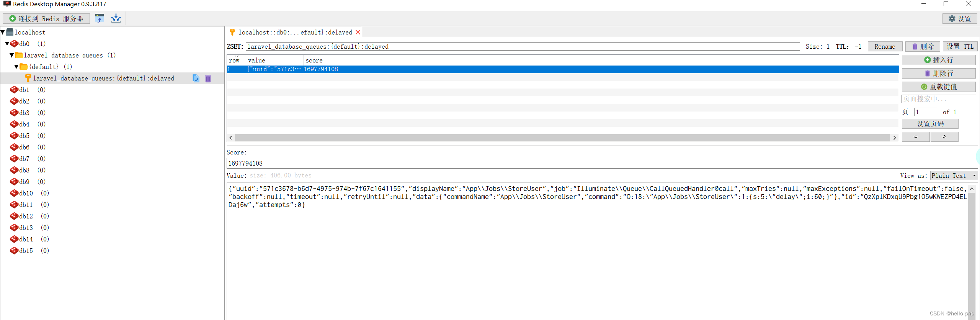The image size is (980, 320).
Task: Click the delete key button
Action: point(923,46)
